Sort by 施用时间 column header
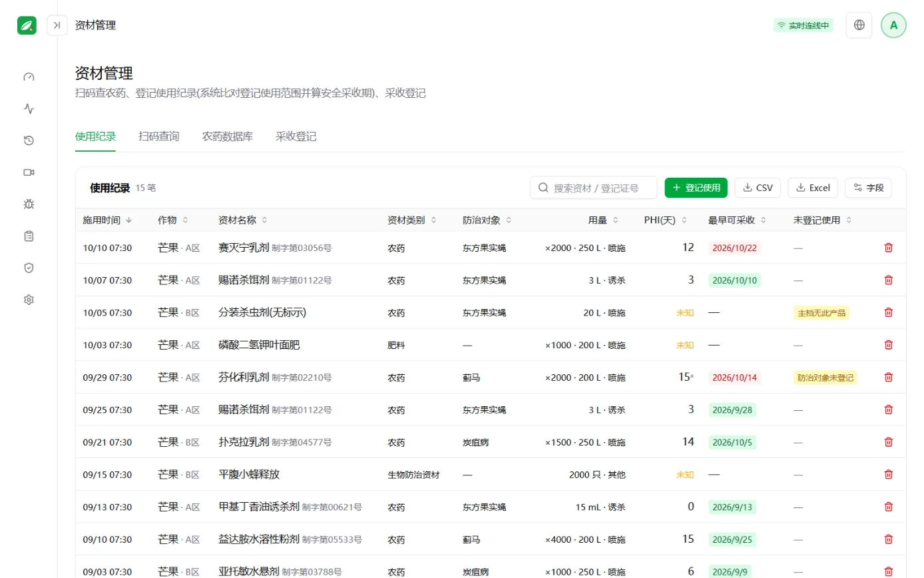The height and width of the screenshot is (578, 924). [107, 220]
